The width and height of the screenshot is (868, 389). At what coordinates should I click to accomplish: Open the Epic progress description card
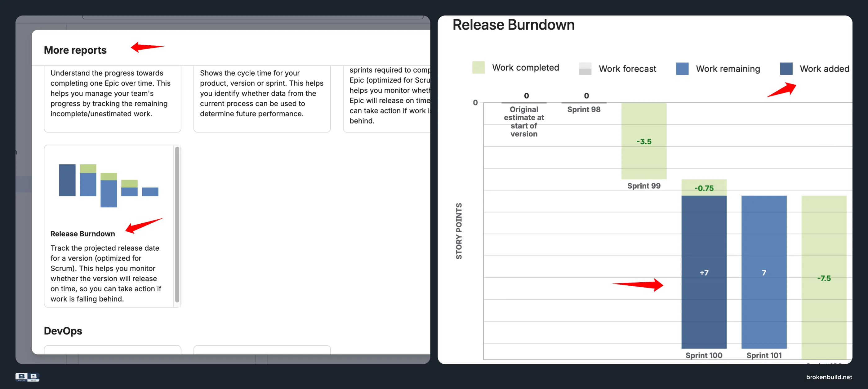(x=112, y=98)
